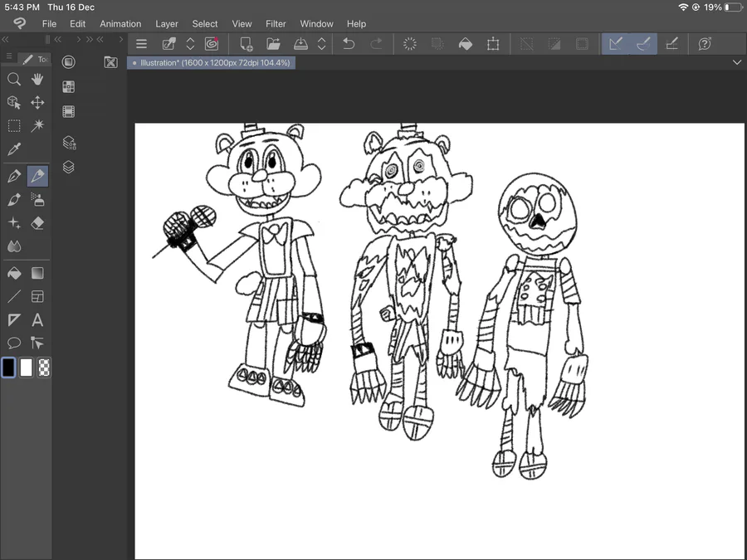The height and width of the screenshot is (560, 747).
Task: Toggle Snap to Grid
Action: pos(671,44)
